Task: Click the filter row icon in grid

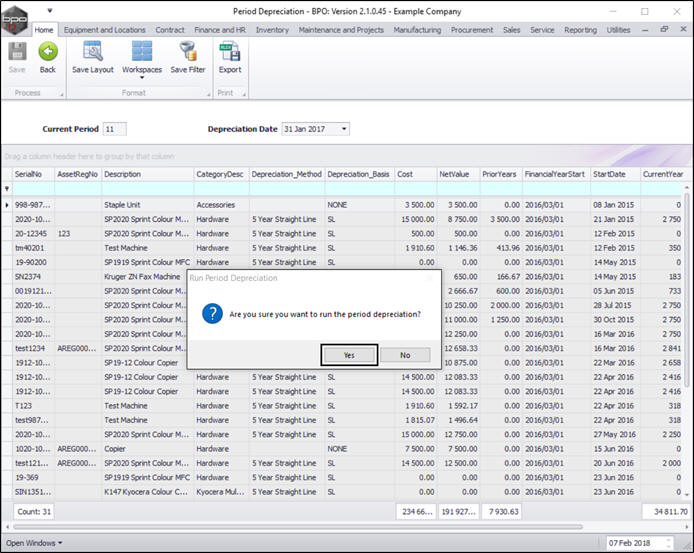Action: (7, 188)
